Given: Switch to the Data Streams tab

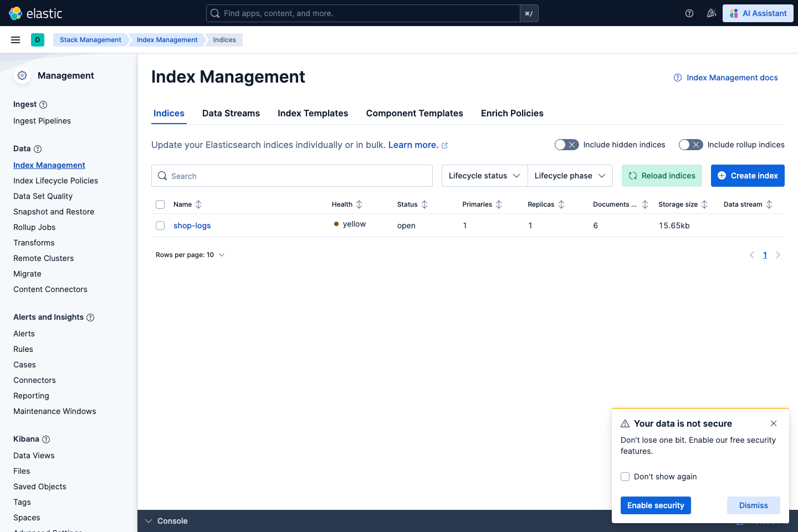Looking at the screenshot, I should (231, 113).
